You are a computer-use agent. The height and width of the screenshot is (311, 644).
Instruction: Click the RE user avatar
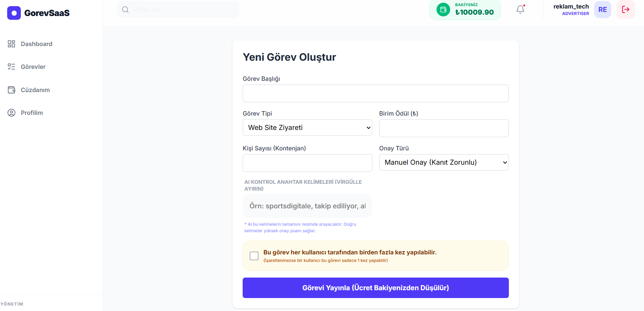click(602, 10)
